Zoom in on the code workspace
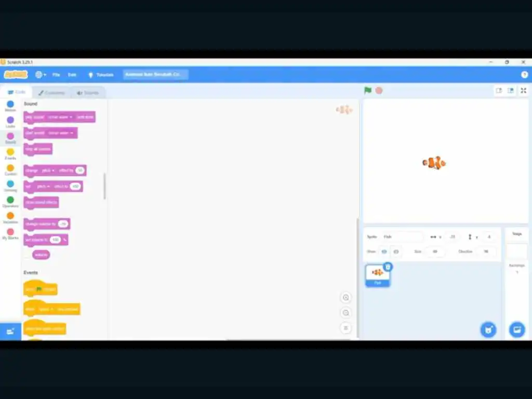 tap(345, 298)
